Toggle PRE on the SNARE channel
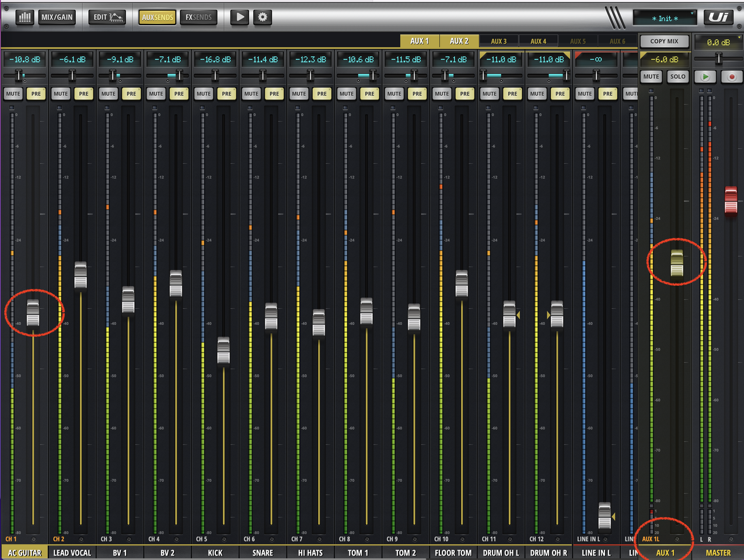Image resolution: width=744 pixels, height=560 pixels. 274,93
